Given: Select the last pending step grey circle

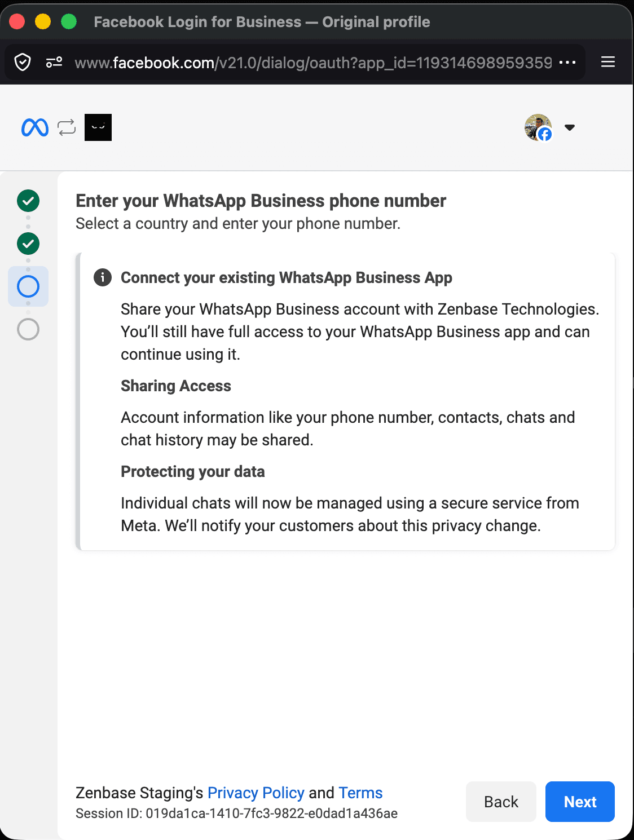Looking at the screenshot, I should 28,329.
